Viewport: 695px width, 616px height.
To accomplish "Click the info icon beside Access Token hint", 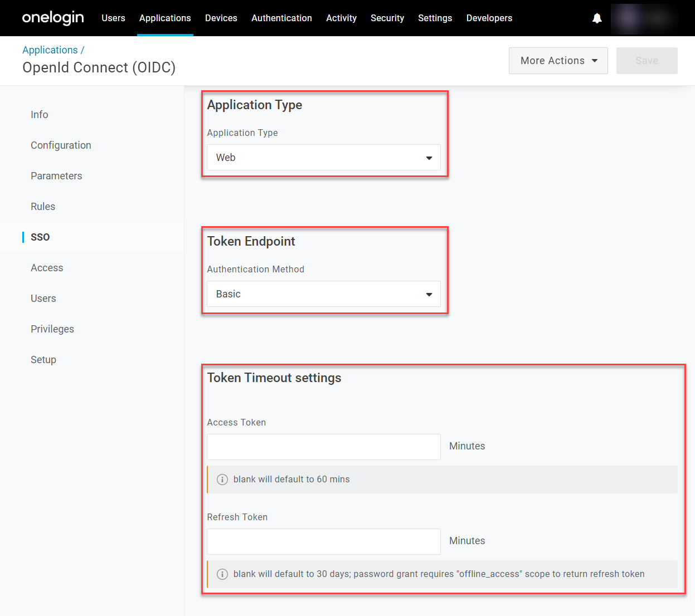I will point(222,479).
